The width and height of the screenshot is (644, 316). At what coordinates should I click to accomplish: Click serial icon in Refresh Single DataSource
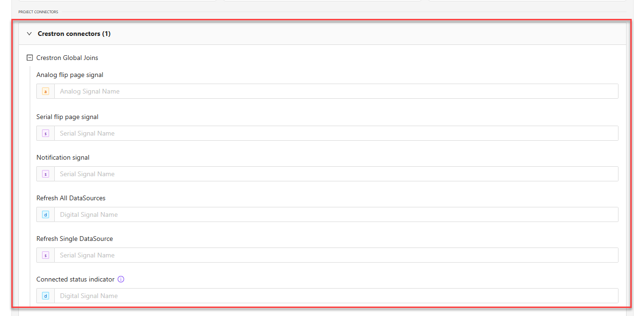pyautogui.click(x=46, y=256)
